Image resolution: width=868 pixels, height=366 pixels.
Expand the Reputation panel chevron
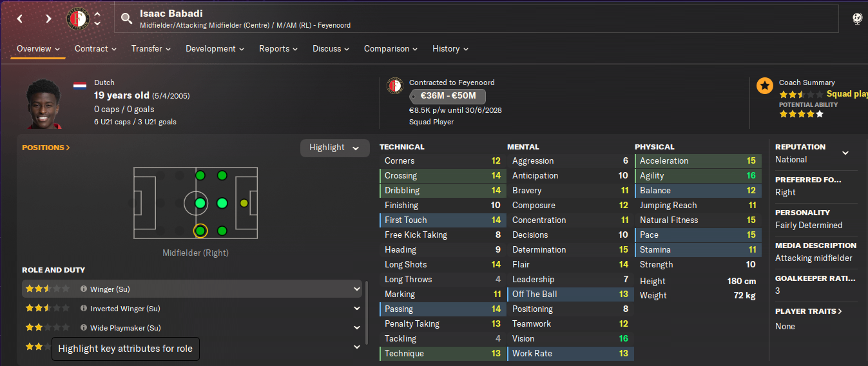click(845, 153)
